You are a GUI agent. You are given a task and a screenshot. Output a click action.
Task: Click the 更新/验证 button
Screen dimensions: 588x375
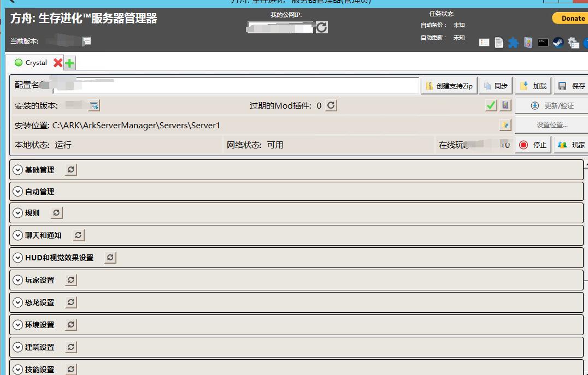(551, 106)
